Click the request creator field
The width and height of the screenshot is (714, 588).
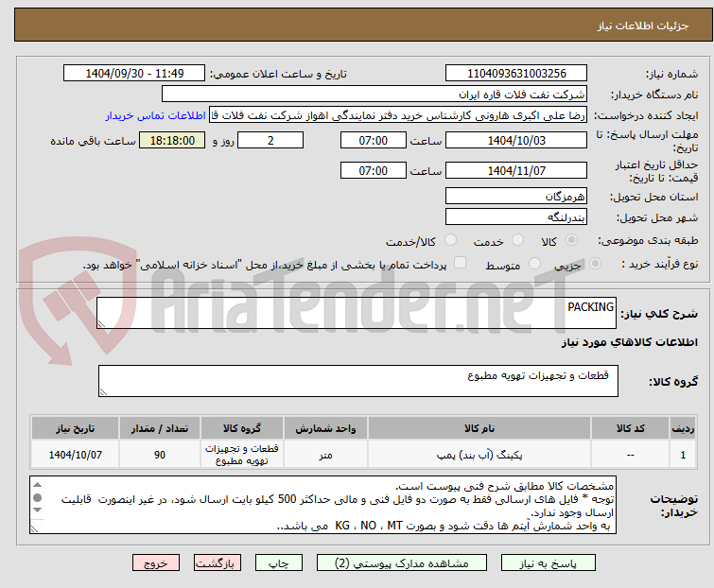(x=398, y=115)
